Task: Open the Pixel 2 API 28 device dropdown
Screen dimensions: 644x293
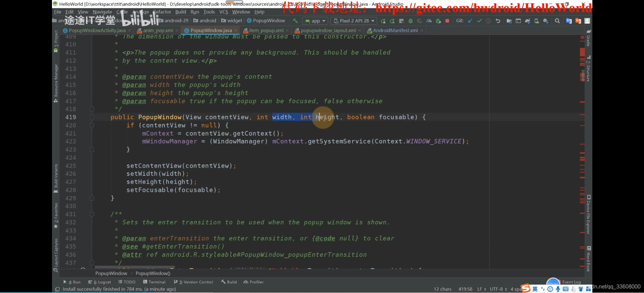Action: coord(354,21)
